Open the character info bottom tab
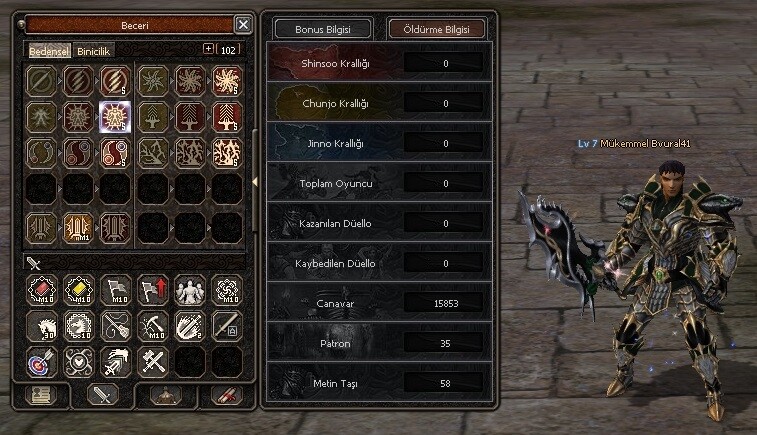Viewport: 757px width, 435px height. (x=41, y=395)
